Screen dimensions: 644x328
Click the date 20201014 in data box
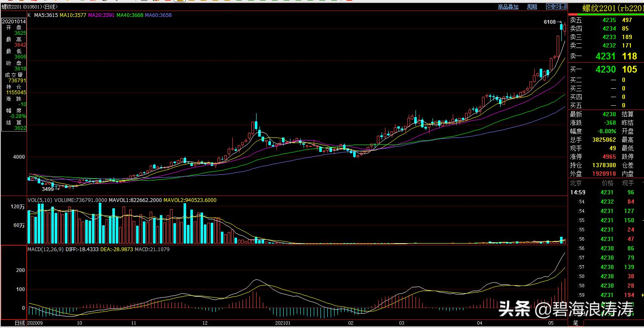click(x=14, y=21)
